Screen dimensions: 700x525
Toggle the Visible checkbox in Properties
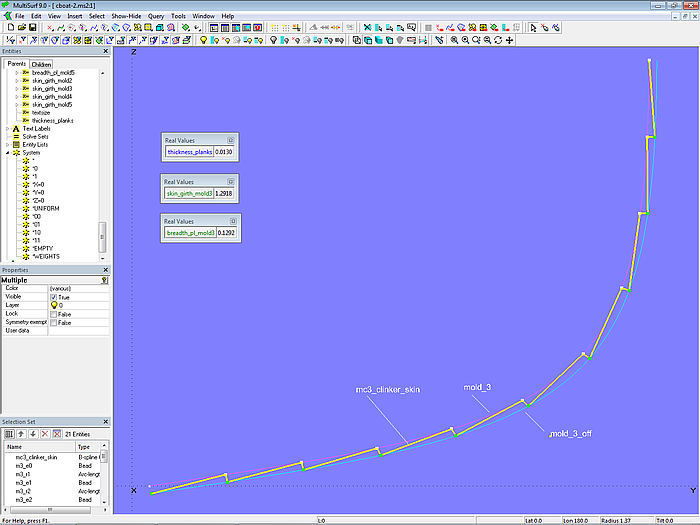point(53,297)
